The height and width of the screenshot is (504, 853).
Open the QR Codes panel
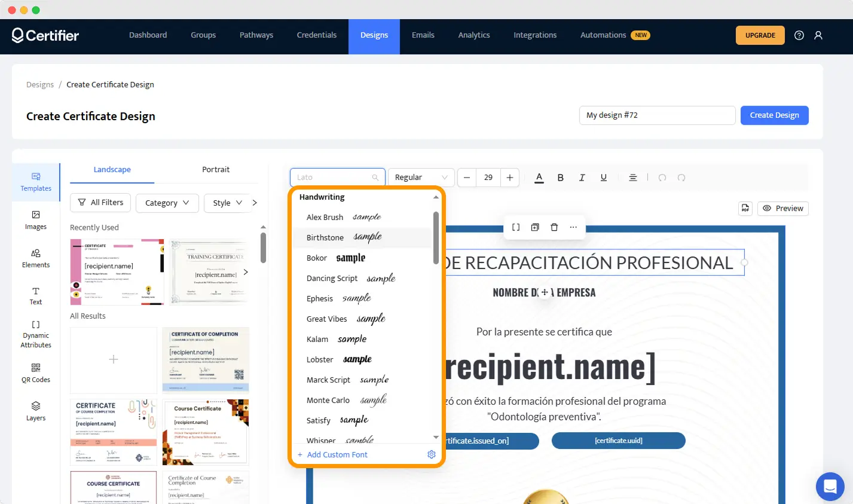(x=35, y=372)
